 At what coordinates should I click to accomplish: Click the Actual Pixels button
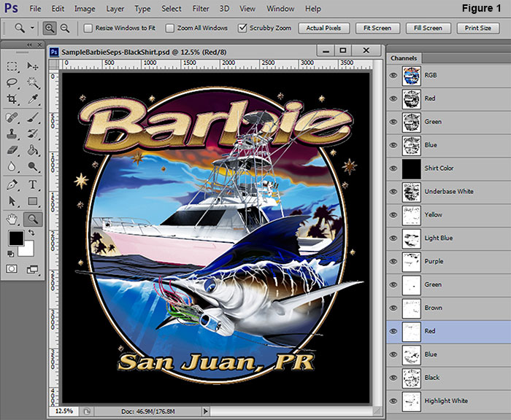[323, 28]
